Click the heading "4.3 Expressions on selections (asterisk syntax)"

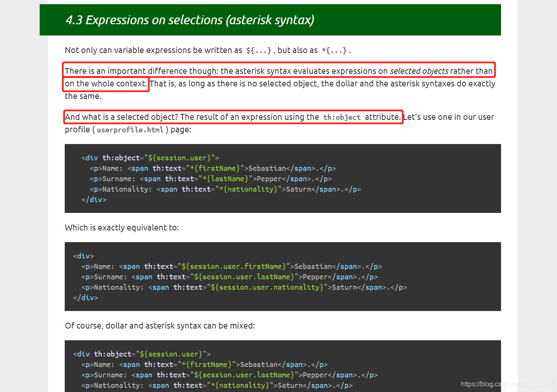[x=190, y=20]
